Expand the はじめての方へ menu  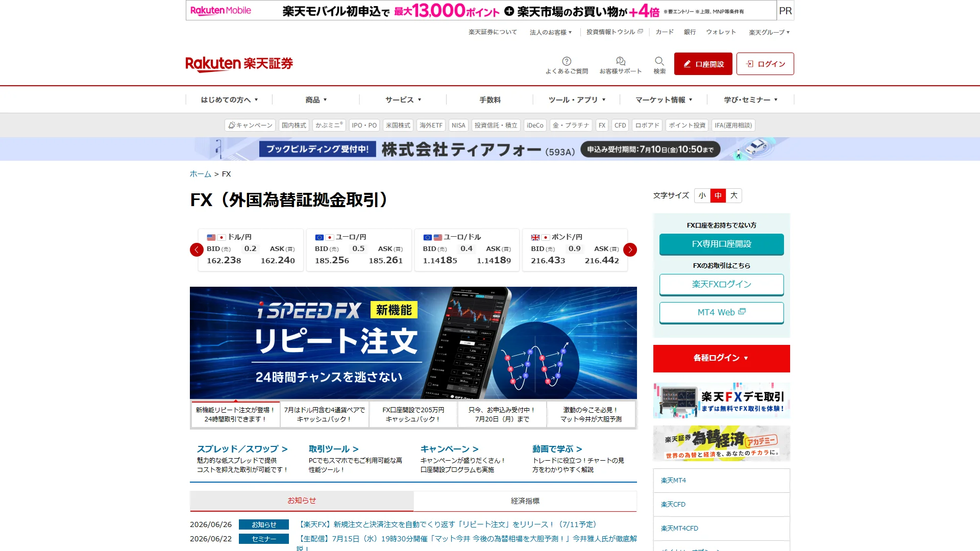(229, 99)
